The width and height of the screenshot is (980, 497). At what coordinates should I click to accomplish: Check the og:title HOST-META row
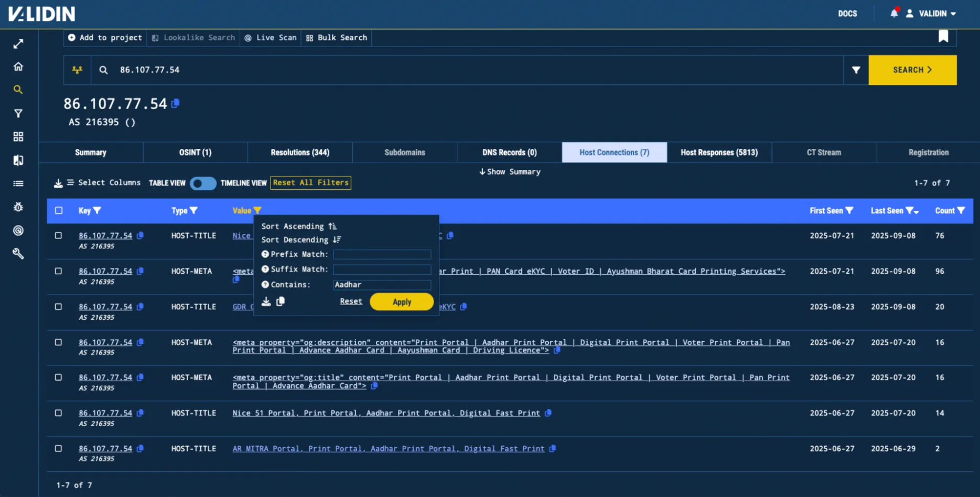(x=59, y=377)
